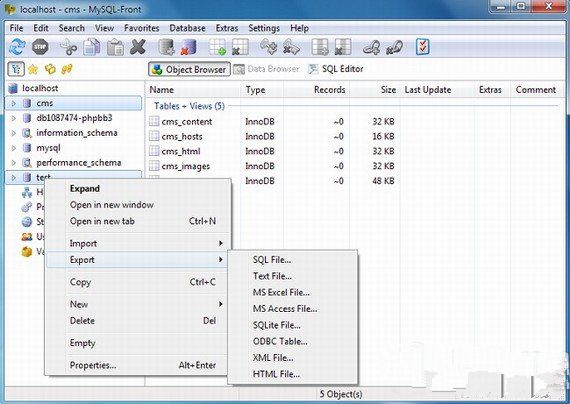Image resolution: width=570 pixels, height=404 pixels.
Task: Sort by the Records column header
Action: pos(316,90)
